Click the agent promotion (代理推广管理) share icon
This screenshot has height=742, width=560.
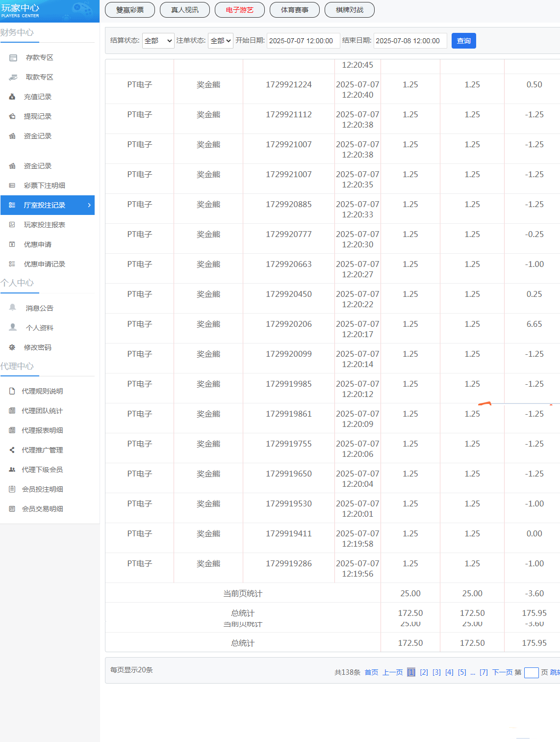(12, 450)
